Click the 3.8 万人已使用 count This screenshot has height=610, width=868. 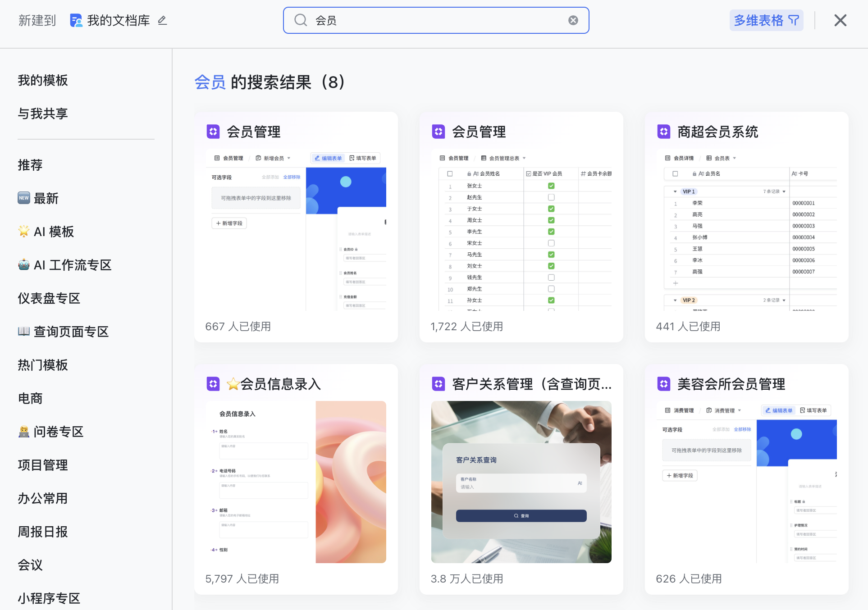[x=467, y=579]
